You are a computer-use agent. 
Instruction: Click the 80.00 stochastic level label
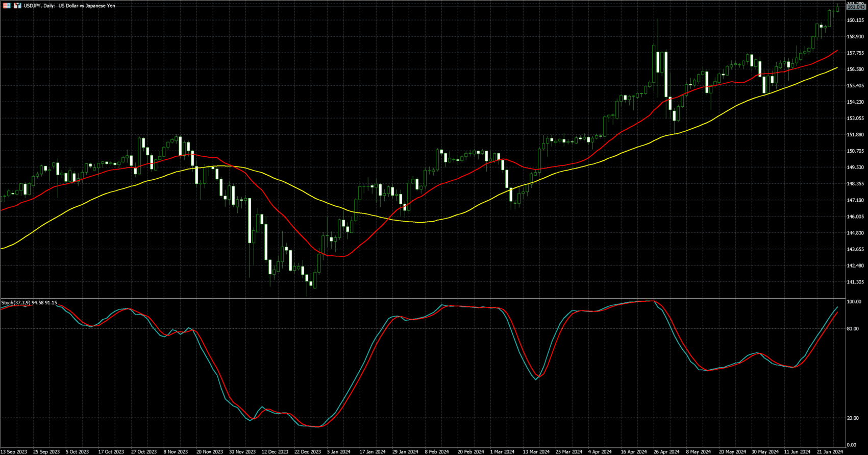853,329
